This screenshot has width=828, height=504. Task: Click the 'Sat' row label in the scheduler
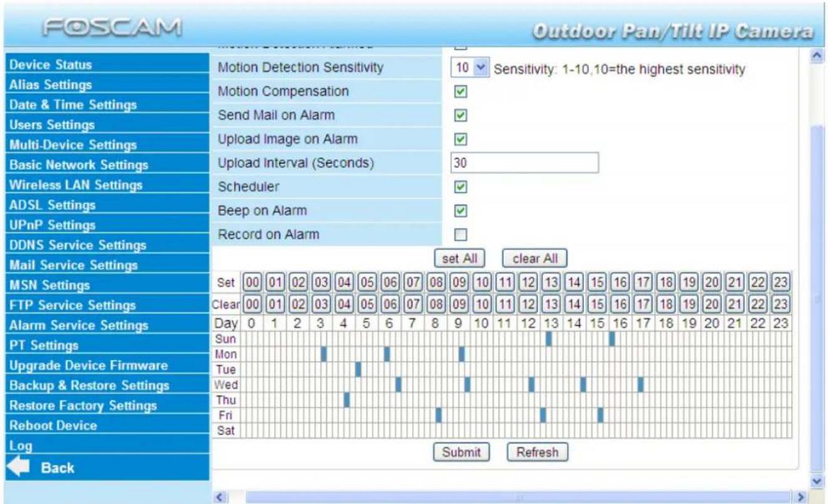225,430
